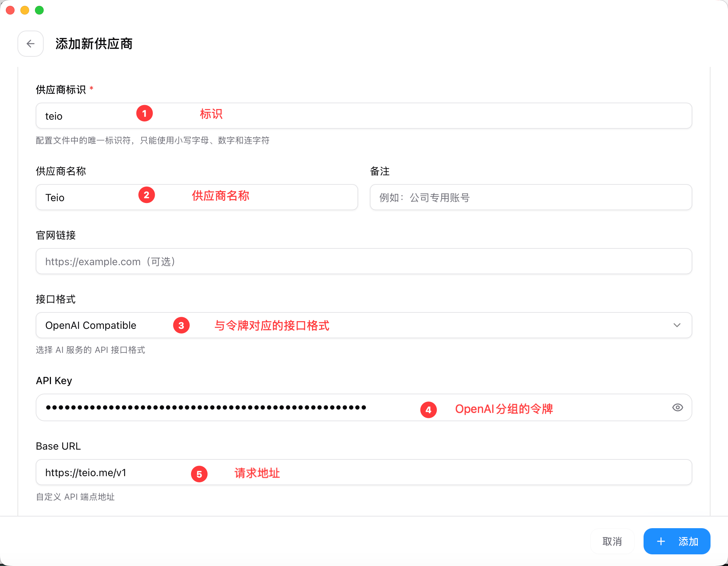728x566 pixels.
Task: Focus the 备注 input field
Action: [x=531, y=197]
